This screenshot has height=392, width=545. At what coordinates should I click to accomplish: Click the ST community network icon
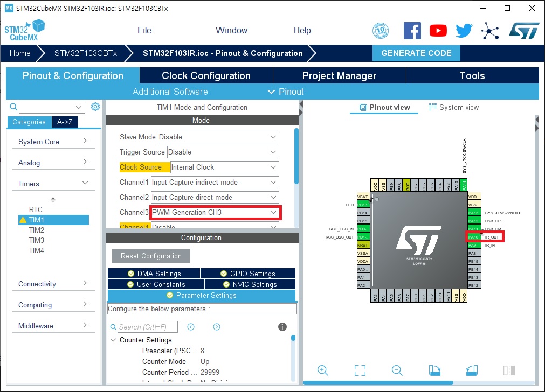(490, 31)
